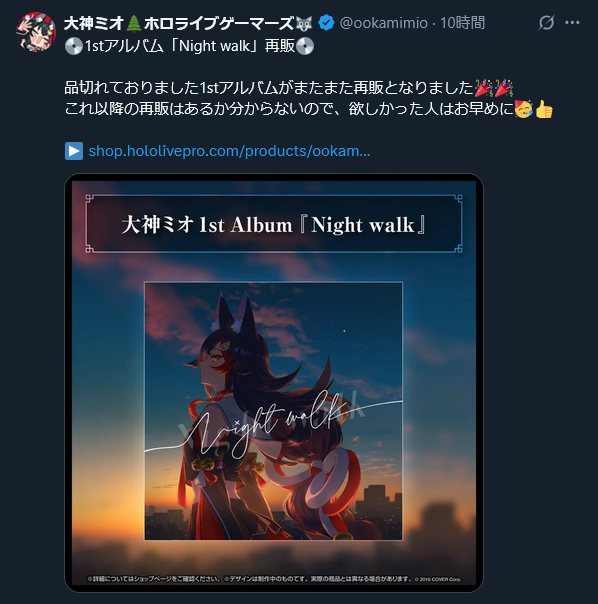Open the three-dot more options menu

pyautogui.click(x=572, y=23)
